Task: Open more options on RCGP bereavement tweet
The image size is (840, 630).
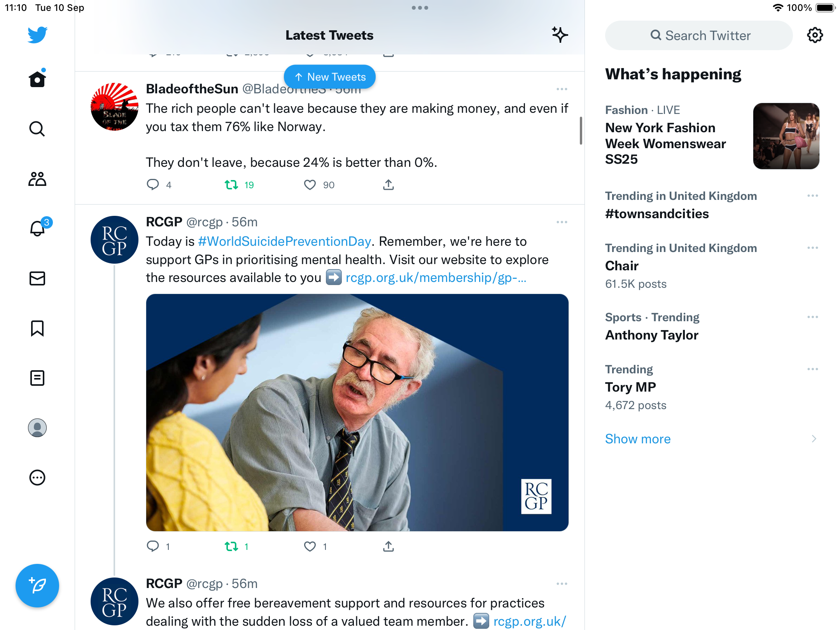Action: point(562,584)
